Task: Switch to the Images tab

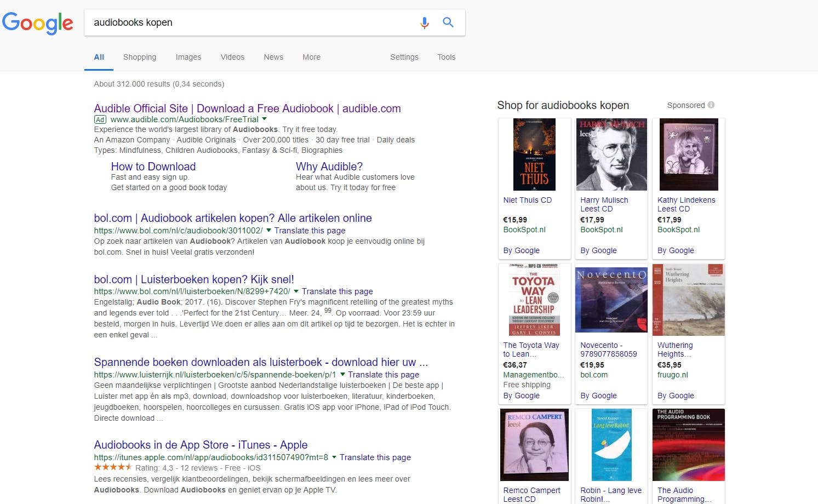Action: coord(188,57)
